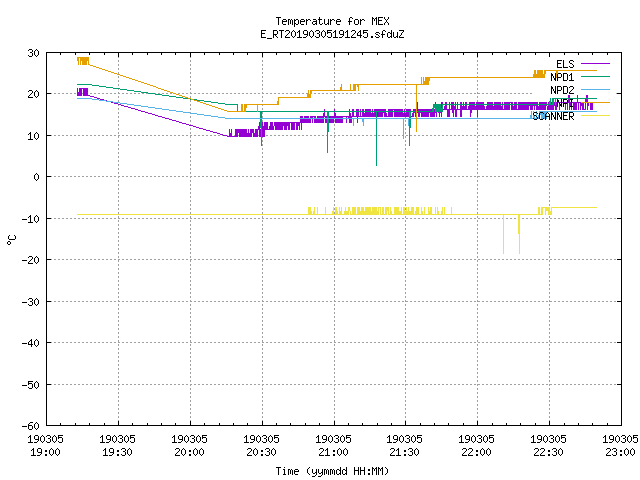
Task: Click the x-axis tick label 23:00
Action: 620,452
